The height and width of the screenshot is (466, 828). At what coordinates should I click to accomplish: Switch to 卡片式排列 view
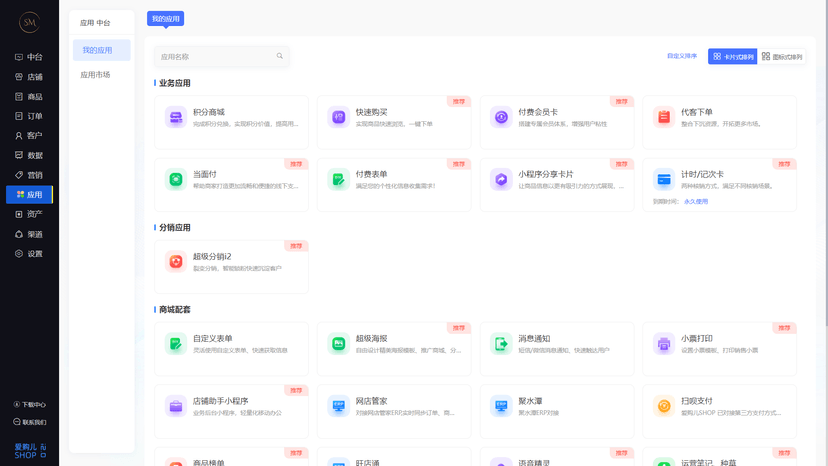732,57
